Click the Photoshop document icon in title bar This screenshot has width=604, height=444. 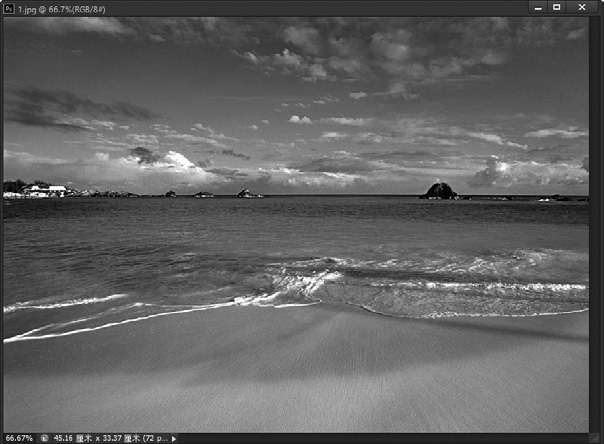[x=8, y=8]
